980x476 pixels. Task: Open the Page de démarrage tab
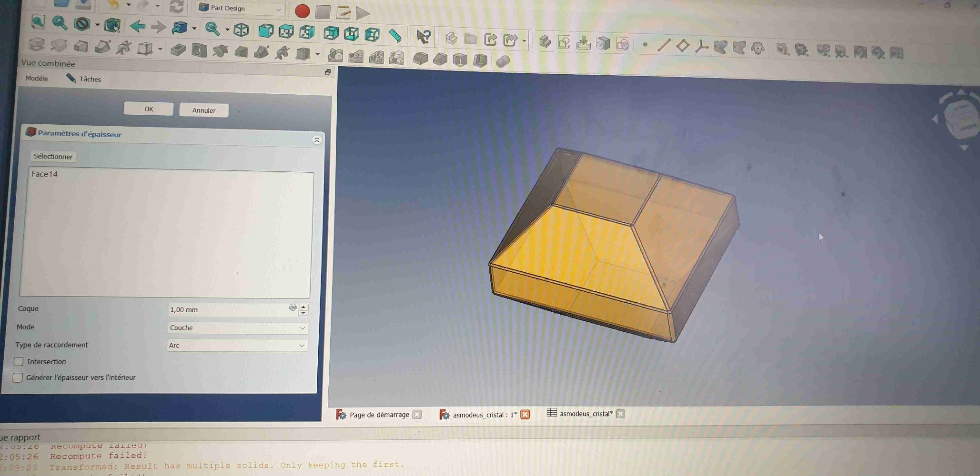[x=379, y=415]
